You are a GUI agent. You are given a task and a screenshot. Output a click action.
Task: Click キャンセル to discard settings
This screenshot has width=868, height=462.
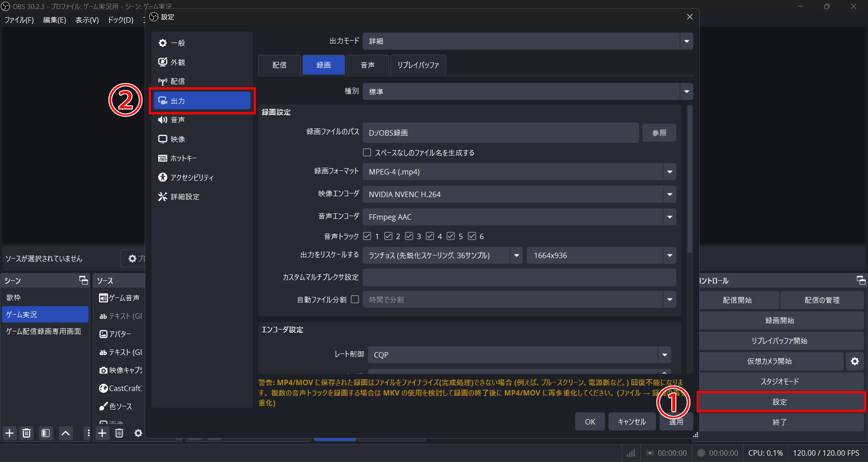632,422
